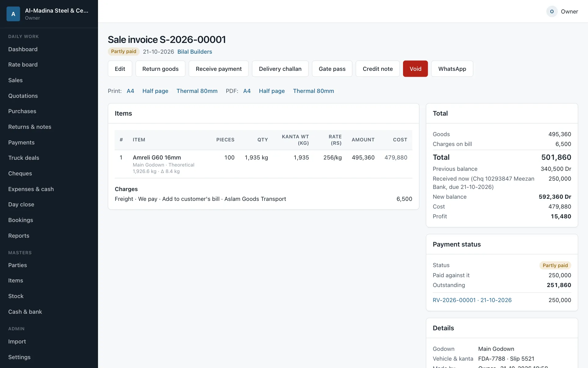Click Receive payment button
Screen dimensions: 588x368
tap(219, 69)
